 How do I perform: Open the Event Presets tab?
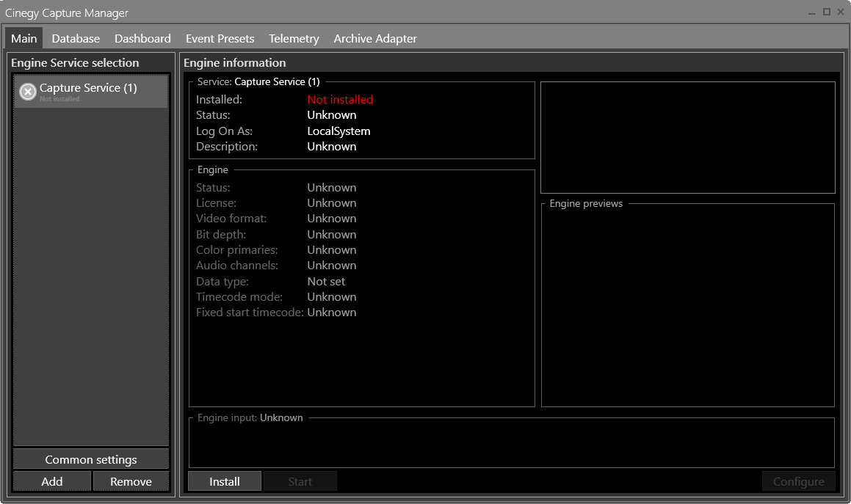pyautogui.click(x=220, y=39)
